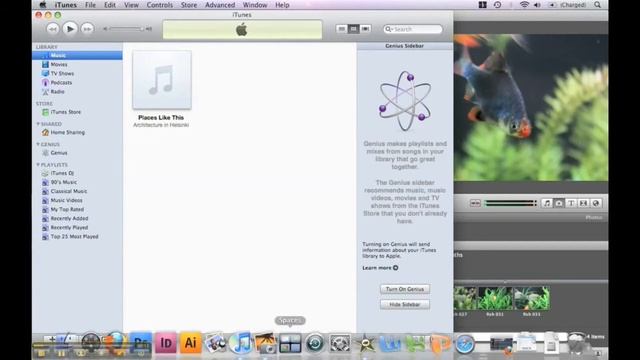This screenshot has width=640, height=360.
Task: Click the Spotlight magnifier in menu bar
Action: [598, 5]
